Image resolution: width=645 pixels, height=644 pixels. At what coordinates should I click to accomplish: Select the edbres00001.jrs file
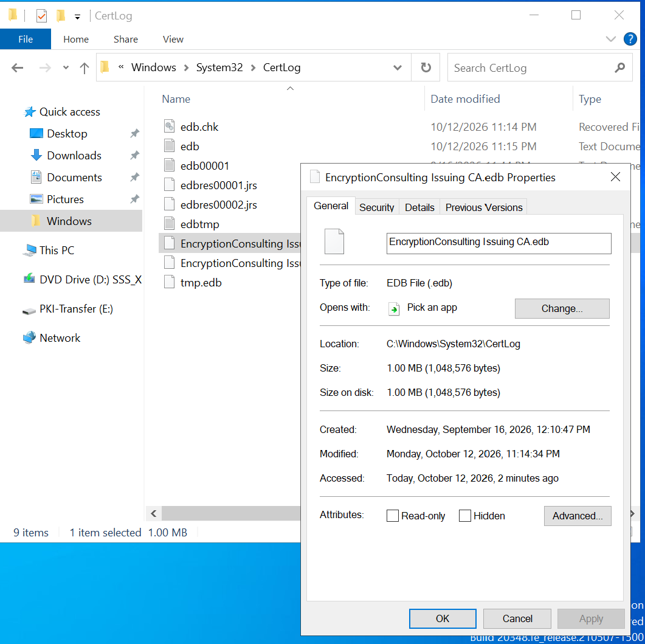218,185
